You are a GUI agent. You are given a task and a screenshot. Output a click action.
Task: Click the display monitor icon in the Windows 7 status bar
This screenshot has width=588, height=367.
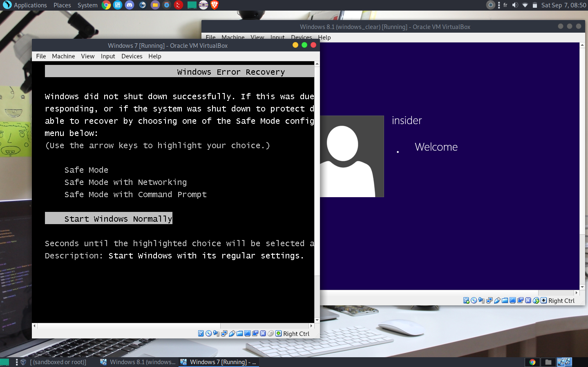[x=247, y=334]
